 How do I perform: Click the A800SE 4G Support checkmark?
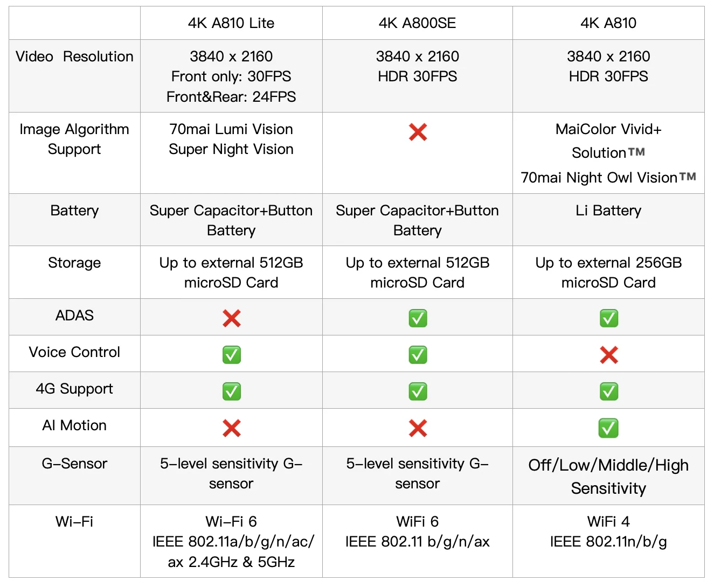click(418, 391)
